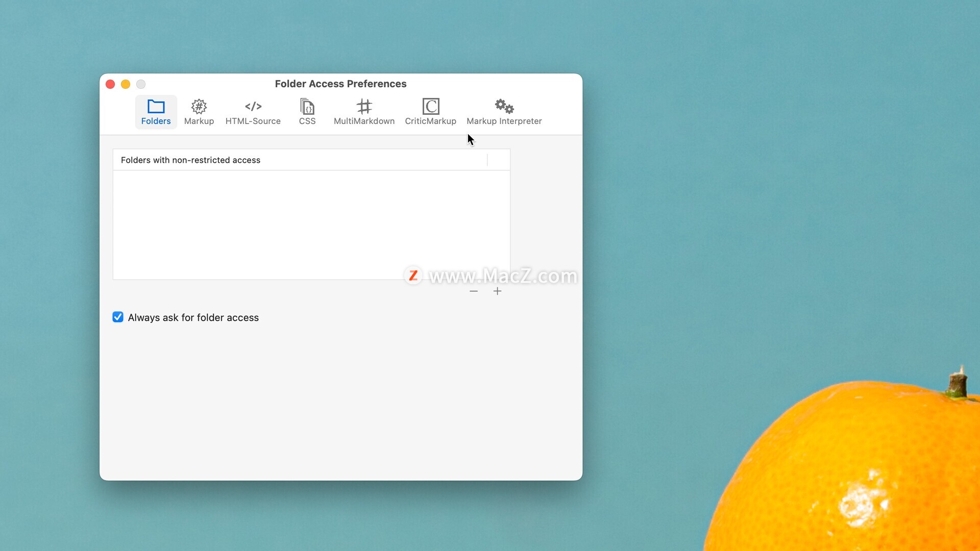The height and width of the screenshot is (551, 980).
Task: Select the Folders preferences pane
Action: click(x=156, y=112)
